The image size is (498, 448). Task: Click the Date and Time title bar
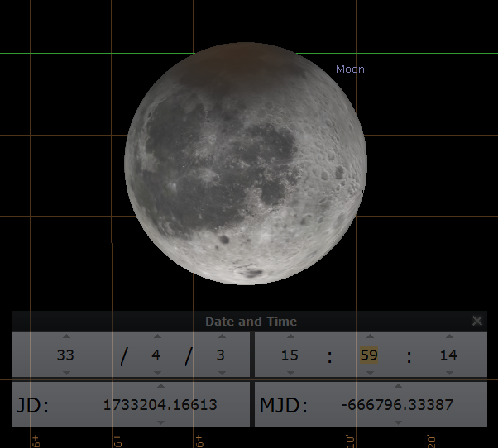250,321
